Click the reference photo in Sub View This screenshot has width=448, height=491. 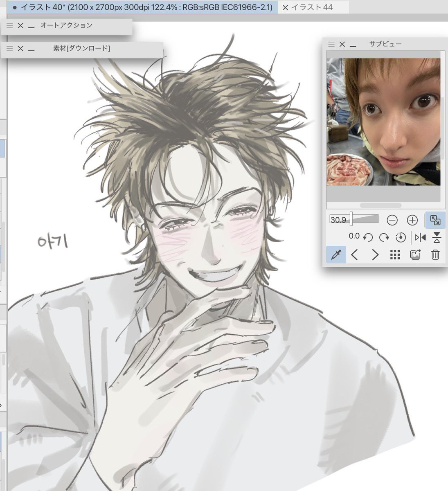(383, 122)
